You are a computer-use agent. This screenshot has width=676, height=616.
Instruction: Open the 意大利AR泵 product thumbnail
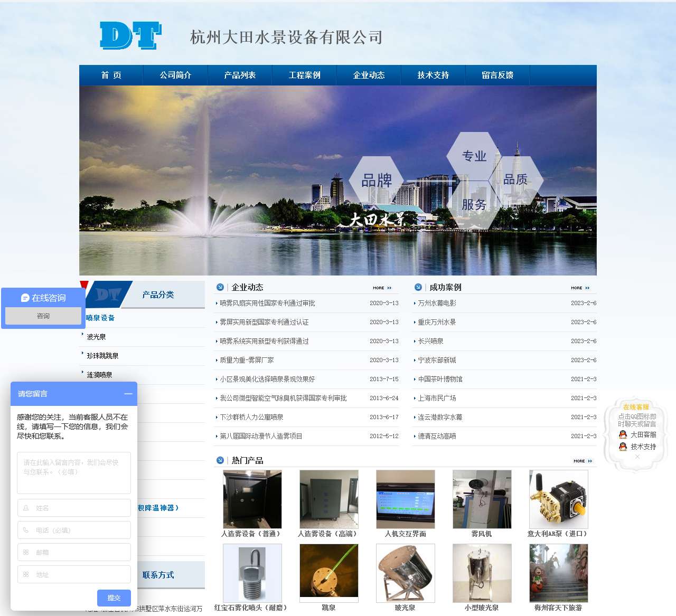pyautogui.click(x=558, y=498)
